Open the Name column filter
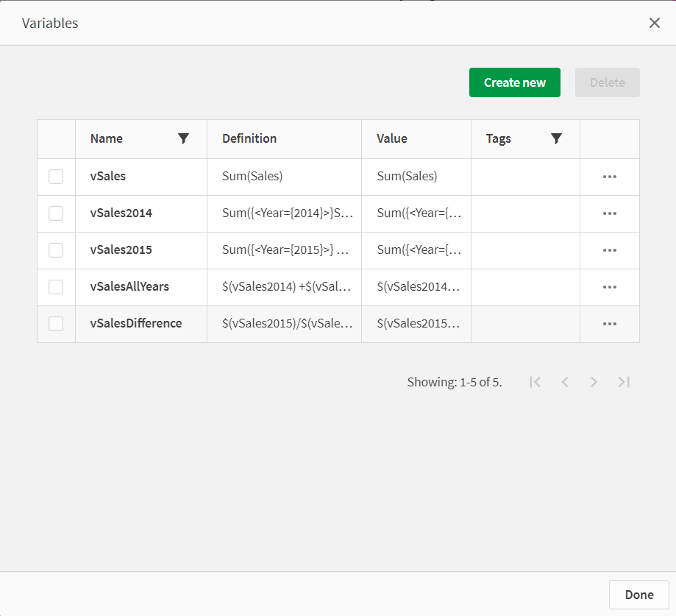Viewport: 676px width, 616px height. tap(183, 138)
